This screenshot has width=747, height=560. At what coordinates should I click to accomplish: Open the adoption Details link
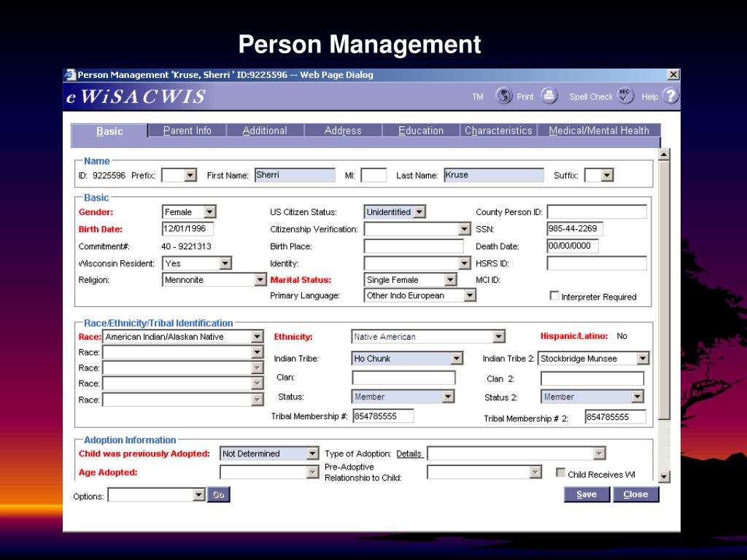(x=409, y=454)
